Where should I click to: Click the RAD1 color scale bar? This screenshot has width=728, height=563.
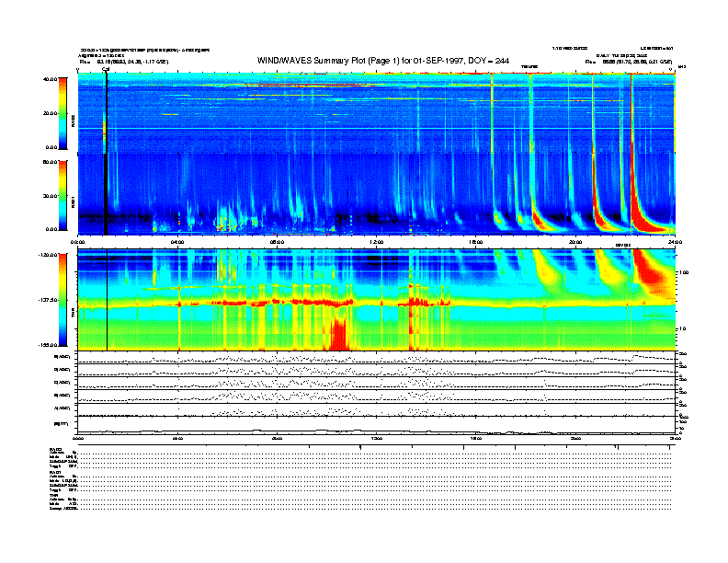coord(63,195)
